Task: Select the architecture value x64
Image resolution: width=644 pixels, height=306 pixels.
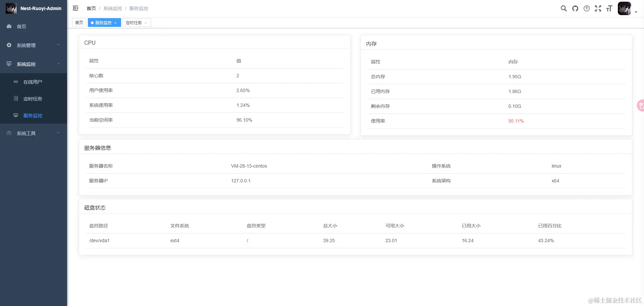Action: [555, 181]
